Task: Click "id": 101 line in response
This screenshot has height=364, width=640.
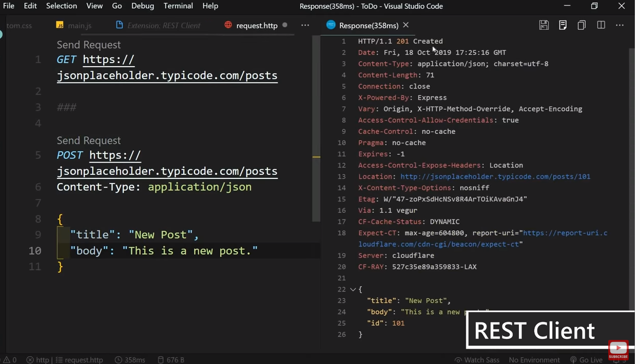Action: [x=385, y=323]
